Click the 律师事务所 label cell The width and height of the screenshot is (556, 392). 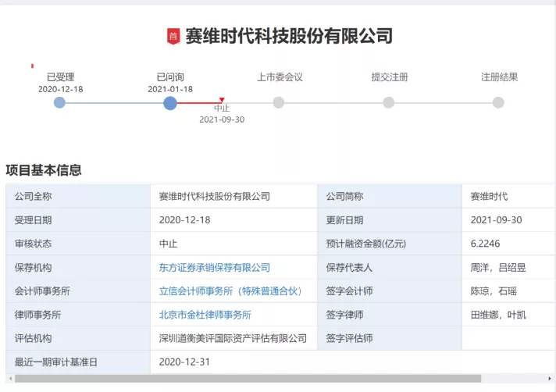78,315
